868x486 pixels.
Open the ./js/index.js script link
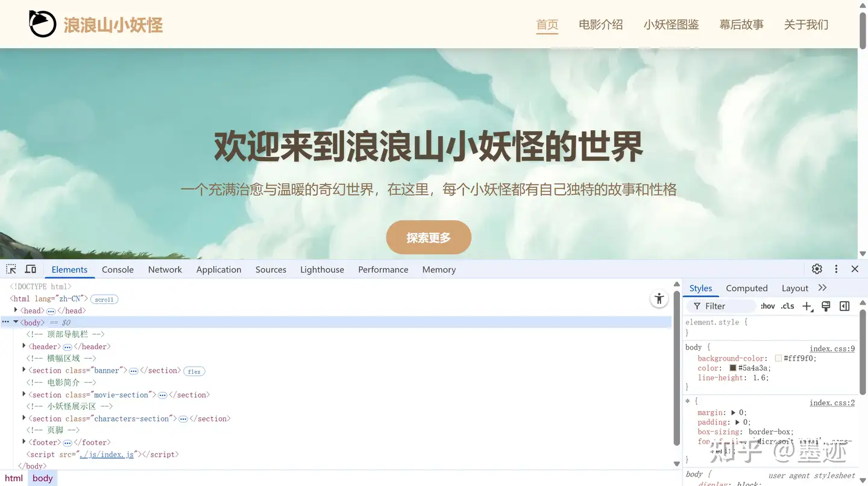[107, 454]
